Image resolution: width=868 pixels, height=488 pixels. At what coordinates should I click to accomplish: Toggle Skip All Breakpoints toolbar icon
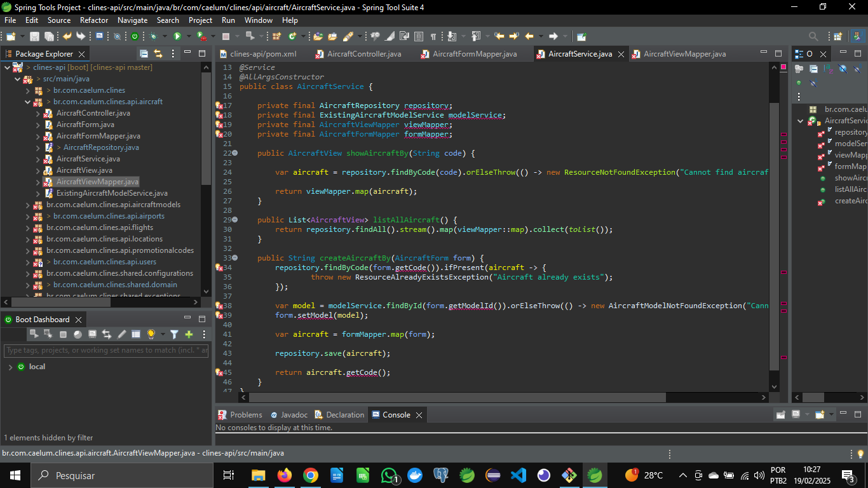point(117,36)
